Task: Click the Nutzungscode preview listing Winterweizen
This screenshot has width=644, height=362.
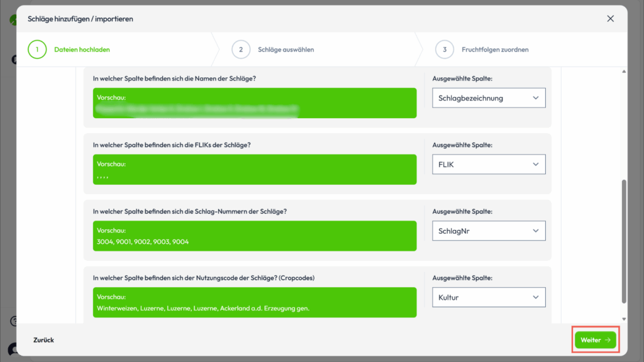Action: (x=255, y=302)
